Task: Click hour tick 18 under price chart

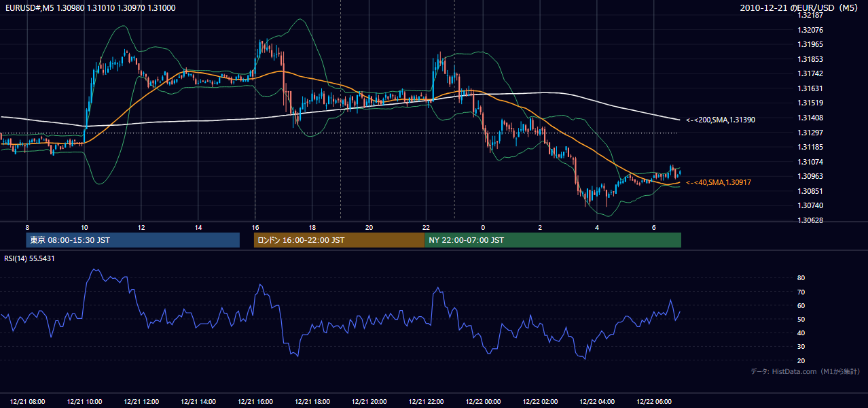Action: (x=312, y=227)
